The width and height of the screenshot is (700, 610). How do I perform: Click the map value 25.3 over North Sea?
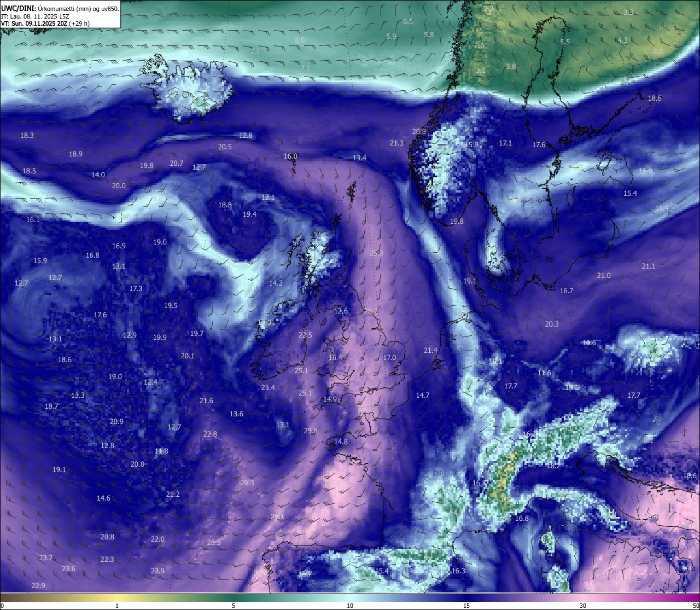point(376,253)
